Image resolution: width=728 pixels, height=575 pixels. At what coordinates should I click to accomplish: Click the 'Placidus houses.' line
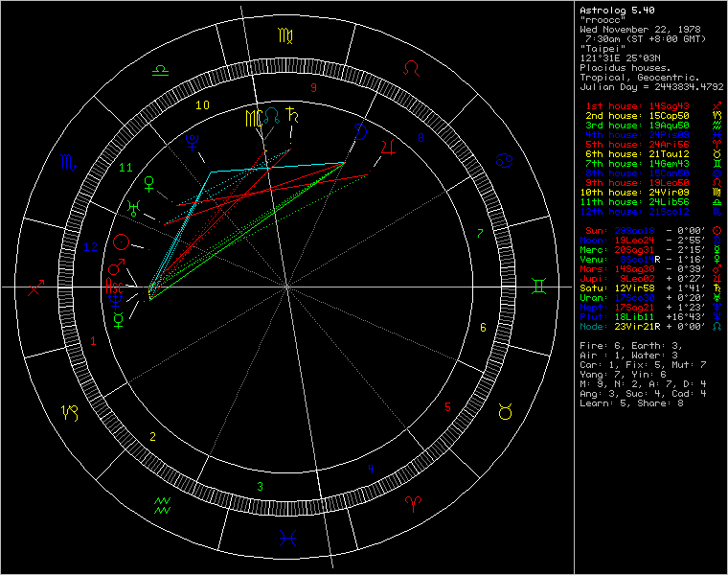(x=626, y=68)
